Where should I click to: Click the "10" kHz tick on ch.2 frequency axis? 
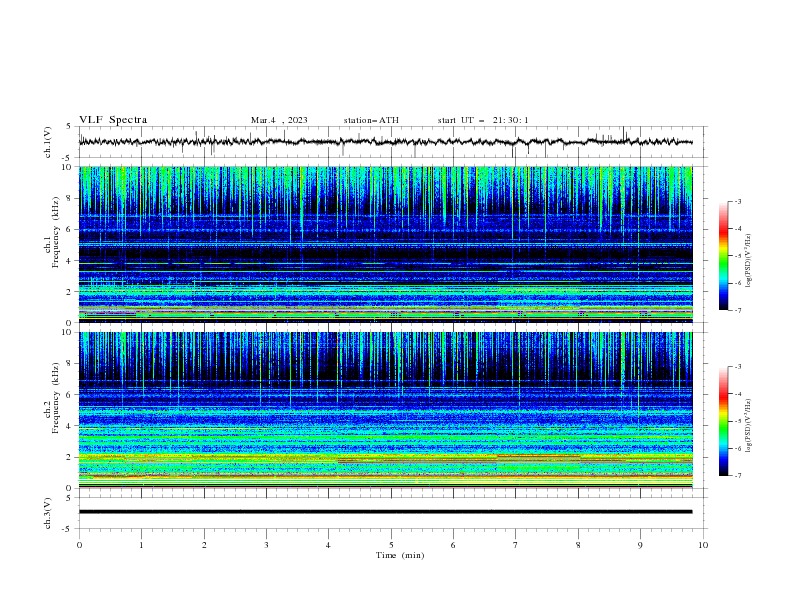tap(67, 332)
